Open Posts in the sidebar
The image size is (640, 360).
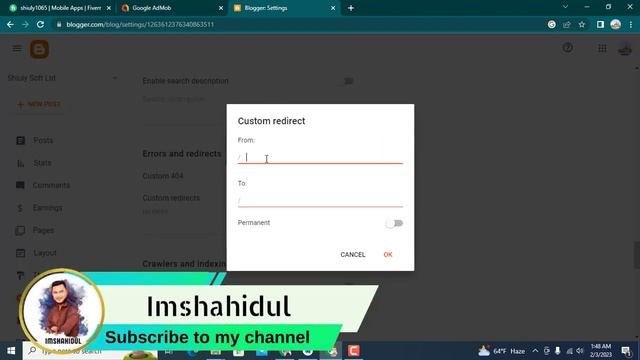pos(43,140)
